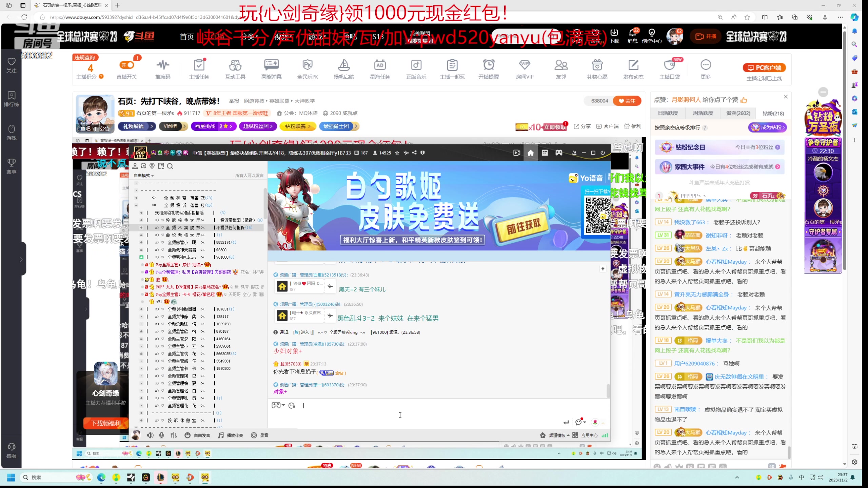Click the 英雄联盟 category breadcrumb link
Viewport: 868px width, 488px height.
tap(279, 101)
